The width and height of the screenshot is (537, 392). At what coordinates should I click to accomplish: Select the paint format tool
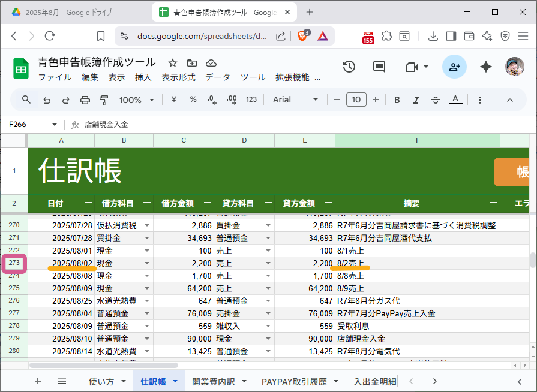coord(104,99)
